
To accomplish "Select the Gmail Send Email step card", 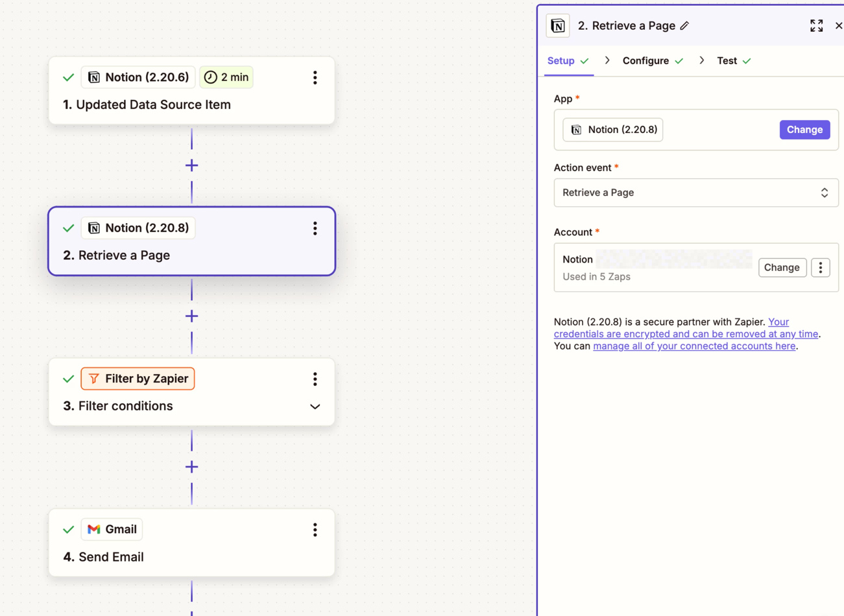I will click(191, 556).
